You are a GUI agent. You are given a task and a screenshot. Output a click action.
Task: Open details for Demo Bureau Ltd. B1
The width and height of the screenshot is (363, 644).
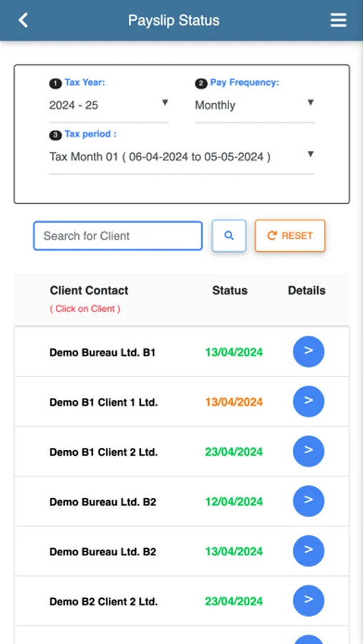[309, 351]
